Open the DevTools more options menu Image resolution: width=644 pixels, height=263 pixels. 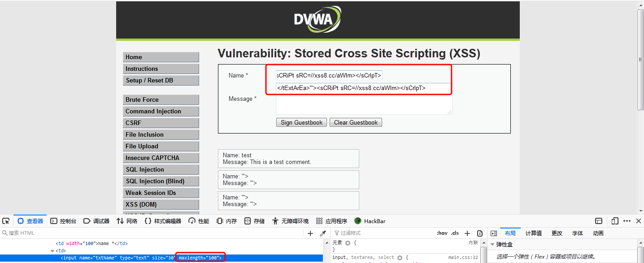[x=627, y=221]
